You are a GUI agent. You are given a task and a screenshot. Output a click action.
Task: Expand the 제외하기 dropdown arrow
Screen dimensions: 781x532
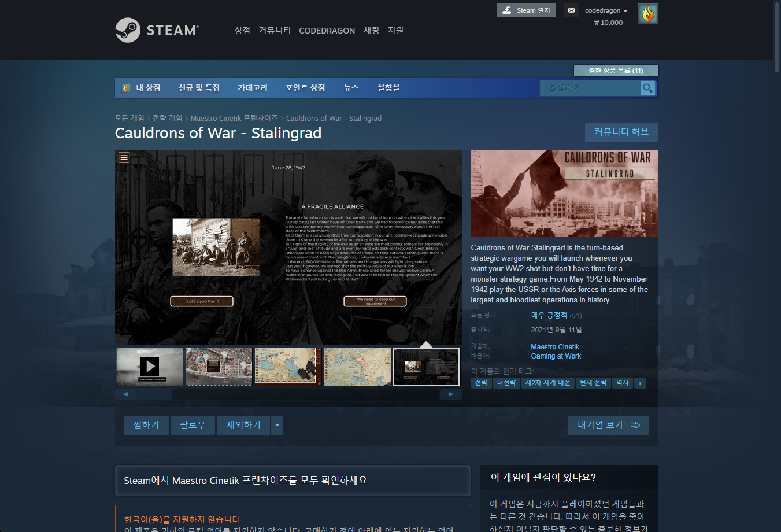click(x=277, y=425)
